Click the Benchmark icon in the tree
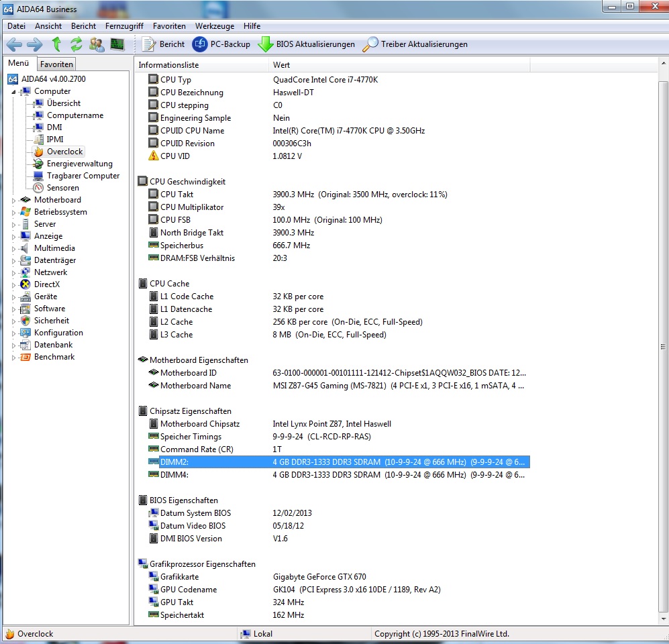Screen dimensions: 669x644 (25, 356)
